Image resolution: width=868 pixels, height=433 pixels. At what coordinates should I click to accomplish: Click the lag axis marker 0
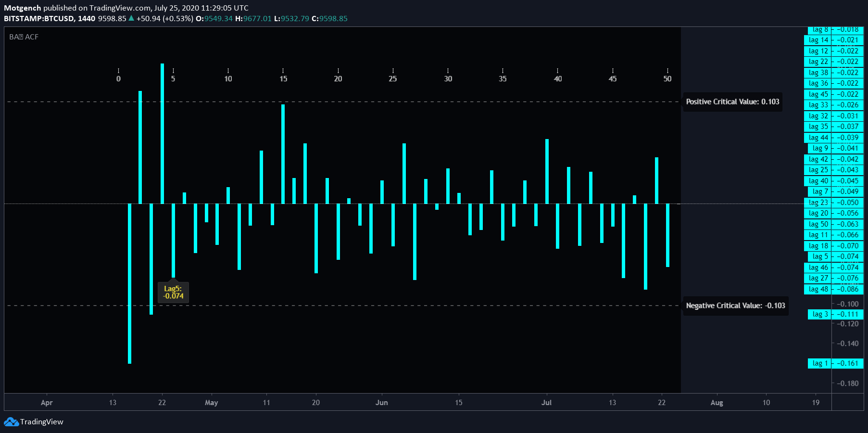pyautogui.click(x=118, y=78)
